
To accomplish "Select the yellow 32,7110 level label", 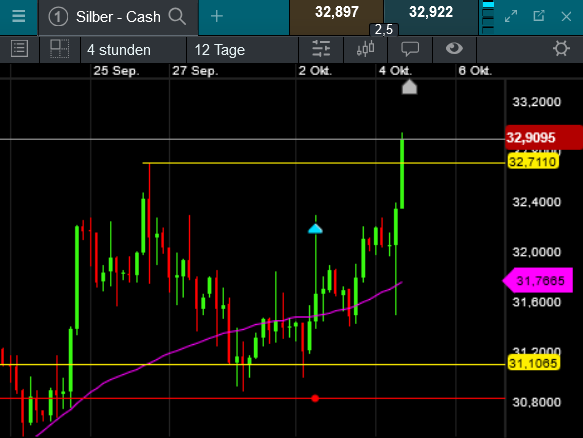I will [x=533, y=162].
